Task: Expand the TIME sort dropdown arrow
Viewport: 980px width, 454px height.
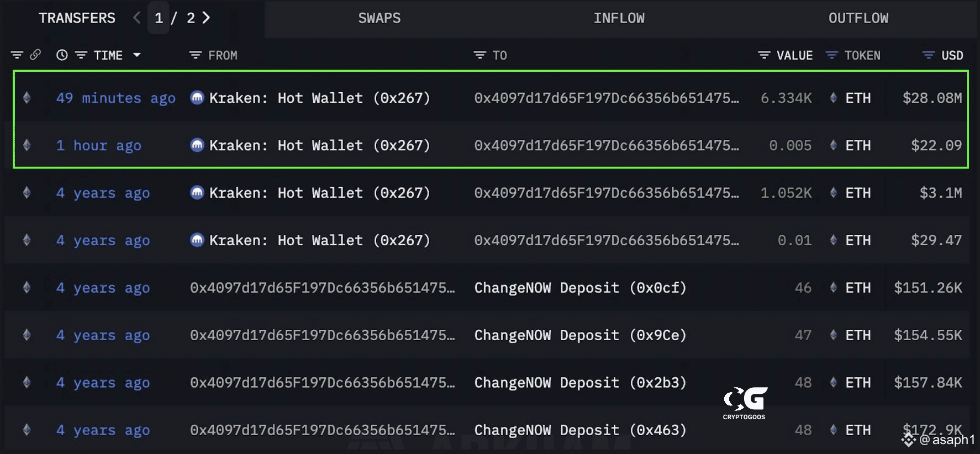Action: [x=137, y=55]
